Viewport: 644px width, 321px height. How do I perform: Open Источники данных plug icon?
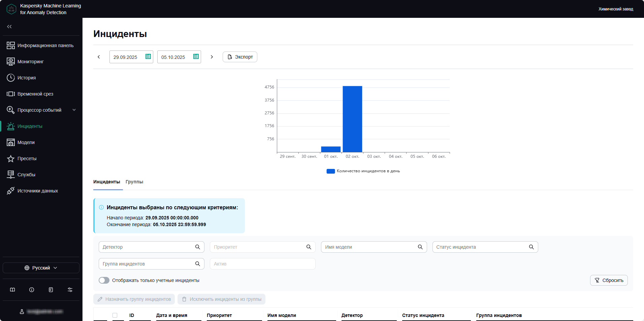[x=11, y=191]
